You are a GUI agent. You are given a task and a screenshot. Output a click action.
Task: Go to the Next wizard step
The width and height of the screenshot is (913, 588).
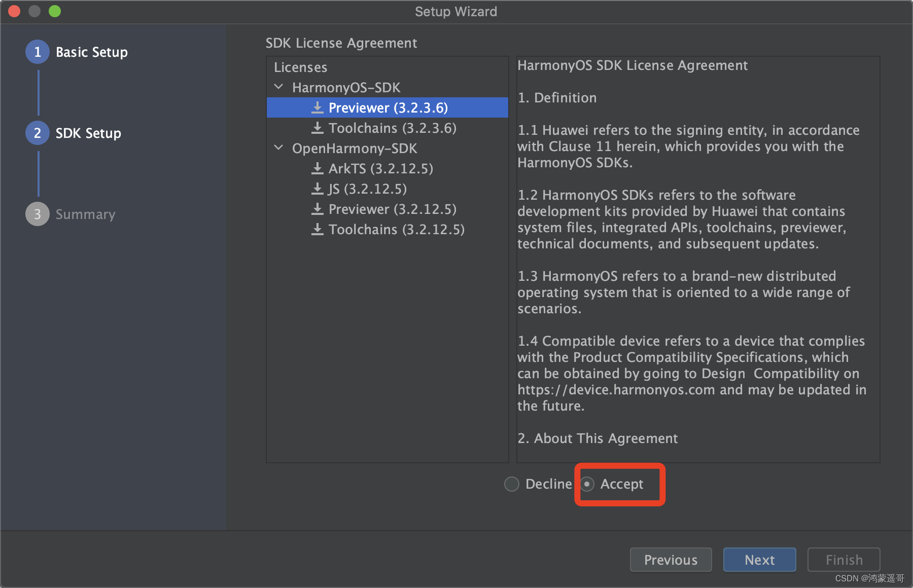click(759, 560)
